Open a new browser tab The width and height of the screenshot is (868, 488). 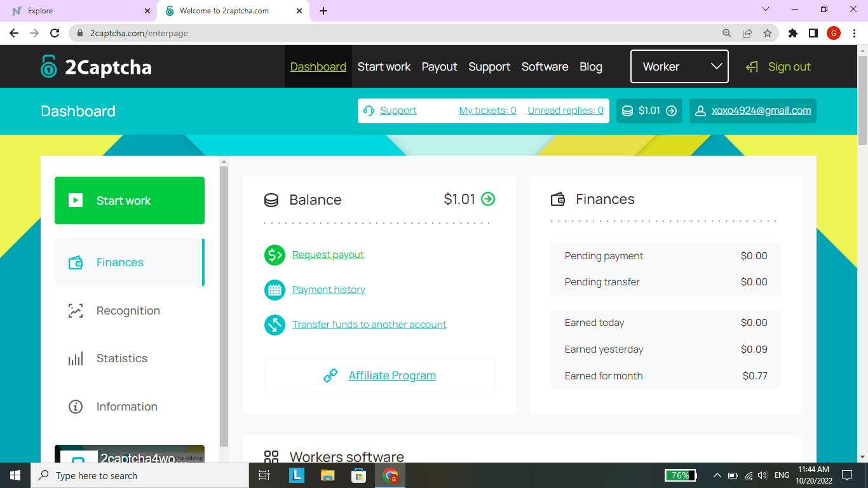pyautogui.click(x=323, y=11)
